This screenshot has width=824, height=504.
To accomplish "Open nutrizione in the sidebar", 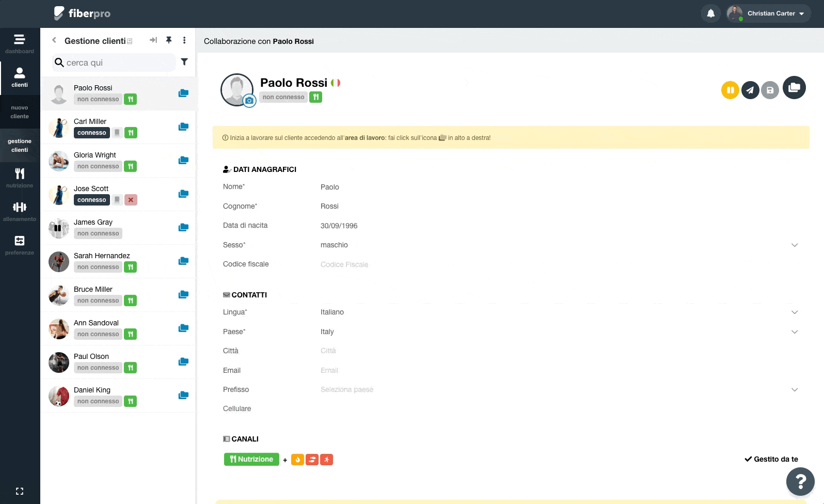I will coord(20,178).
